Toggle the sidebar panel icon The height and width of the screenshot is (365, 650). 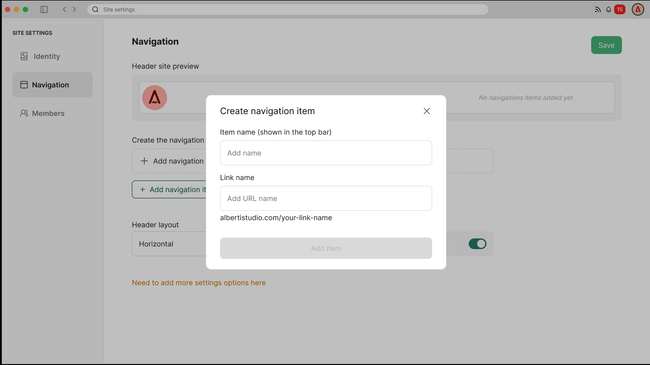click(x=44, y=9)
